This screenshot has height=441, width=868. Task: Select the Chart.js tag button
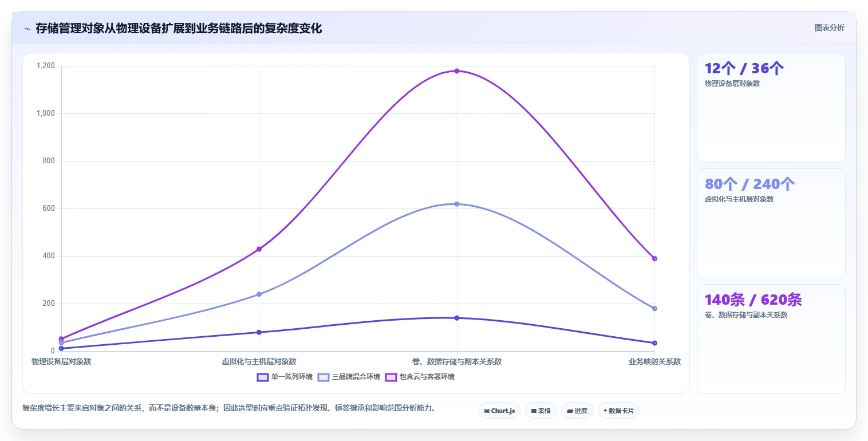pos(499,411)
